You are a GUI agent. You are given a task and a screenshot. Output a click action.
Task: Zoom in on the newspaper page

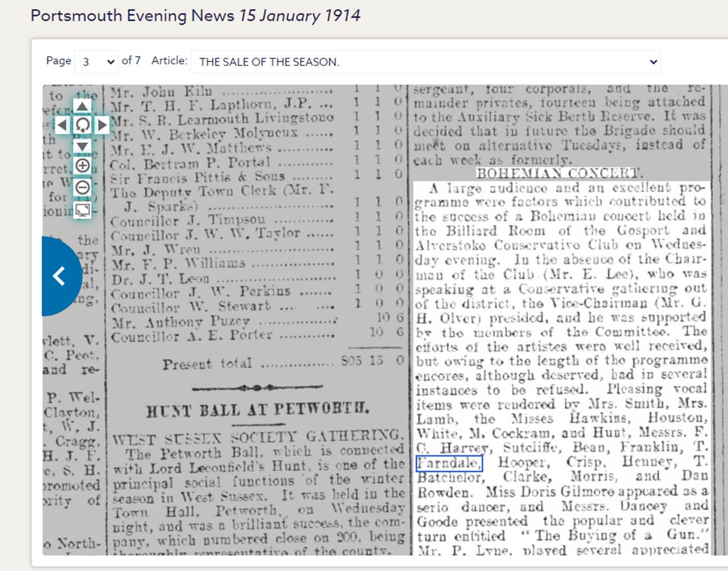[x=82, y=166]
